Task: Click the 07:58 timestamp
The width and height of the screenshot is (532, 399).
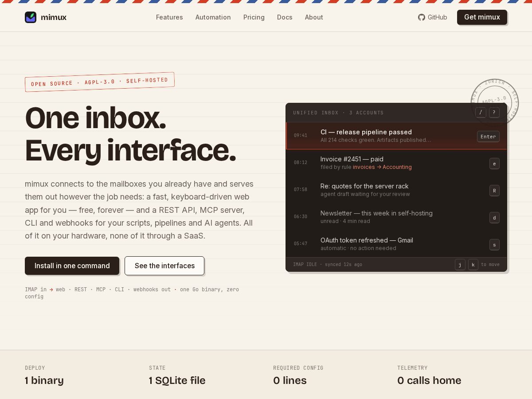Action: pyautogui.click(x=301, y=190)
